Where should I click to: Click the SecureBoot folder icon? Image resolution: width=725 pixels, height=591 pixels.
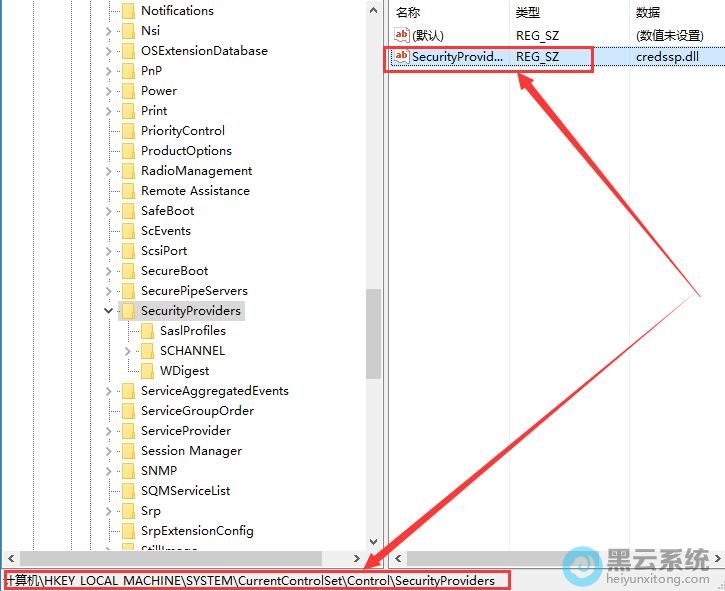click(x=128, y=271)
